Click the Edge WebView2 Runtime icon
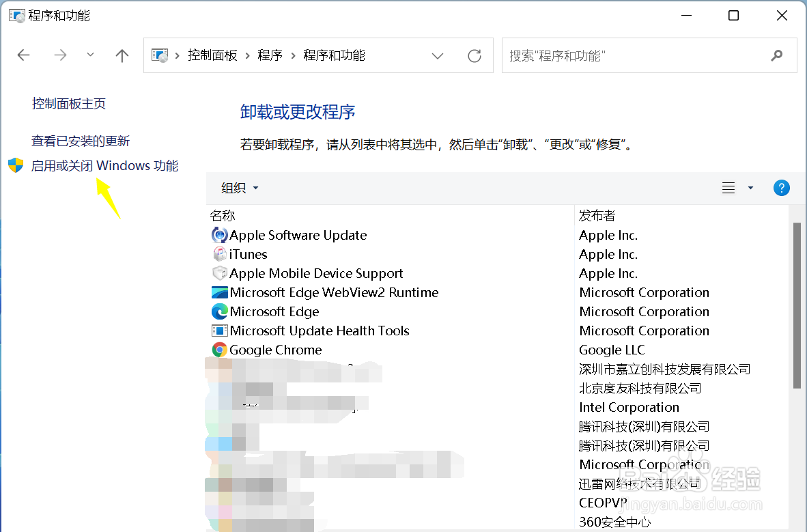The height and width of the screenshot is (532, 807). pyautogui.click(x=220, y=292)
